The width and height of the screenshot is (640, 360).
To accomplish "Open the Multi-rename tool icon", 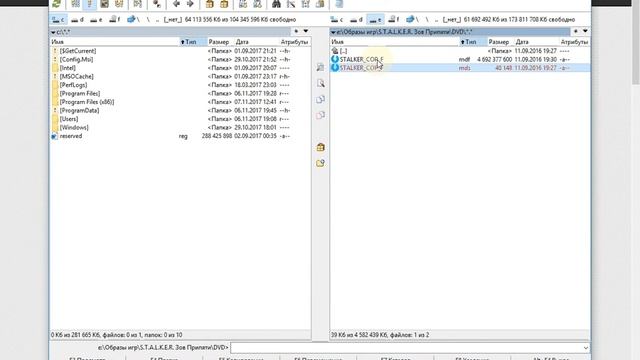I will click(x=291, y=4).
